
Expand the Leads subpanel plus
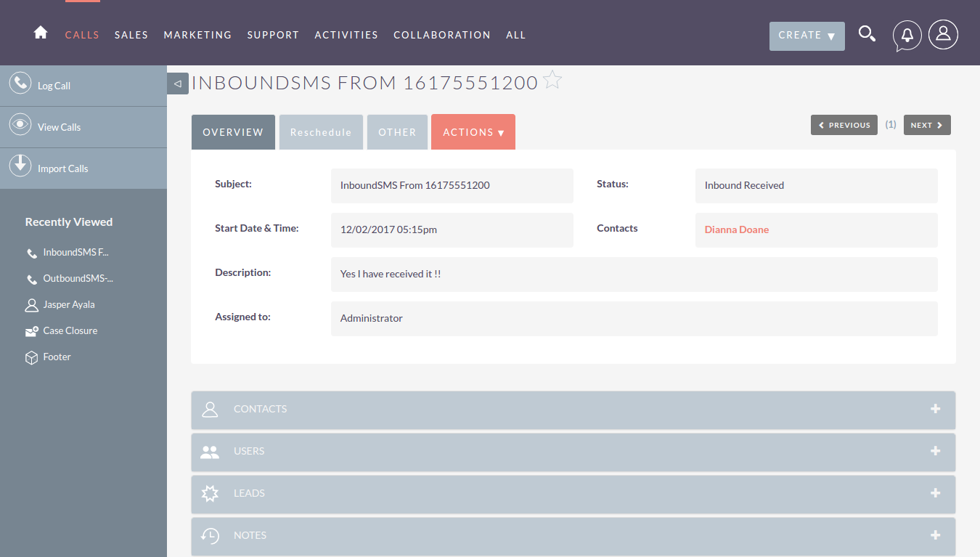coord(935,493)
